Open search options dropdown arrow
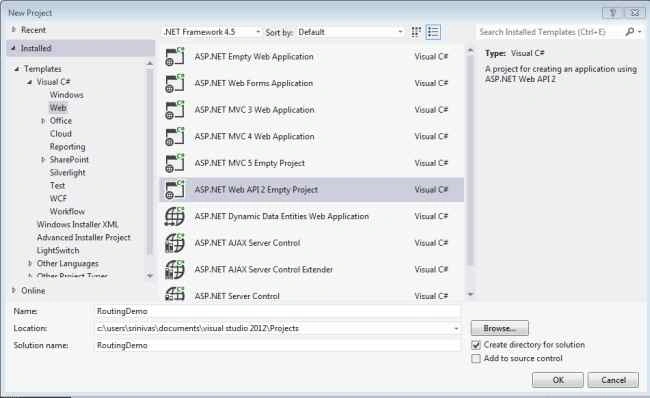This screenshot has width=650, height=398. [640, 32]
